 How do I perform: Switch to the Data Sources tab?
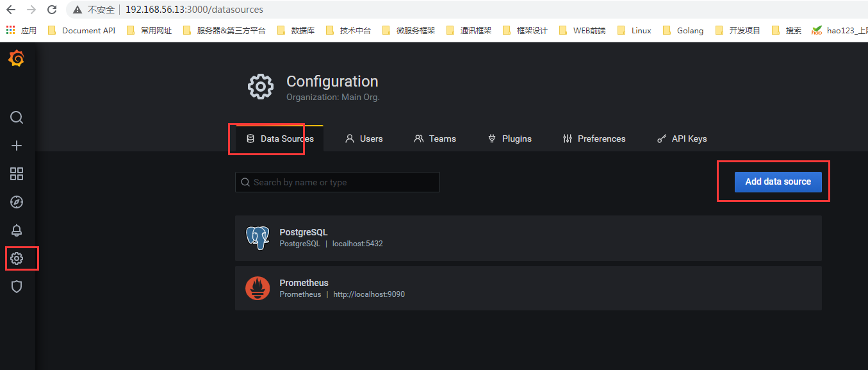coord(279,139)
